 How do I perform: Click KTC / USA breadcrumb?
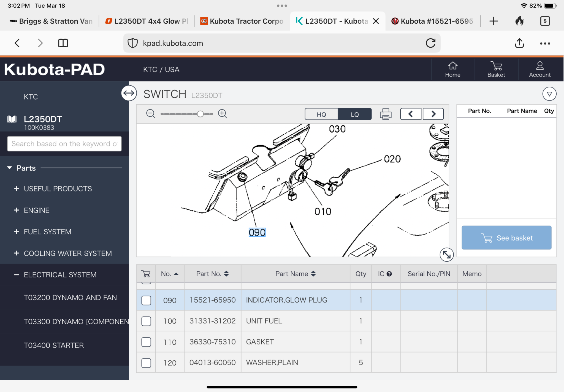(x=161, y=69)
